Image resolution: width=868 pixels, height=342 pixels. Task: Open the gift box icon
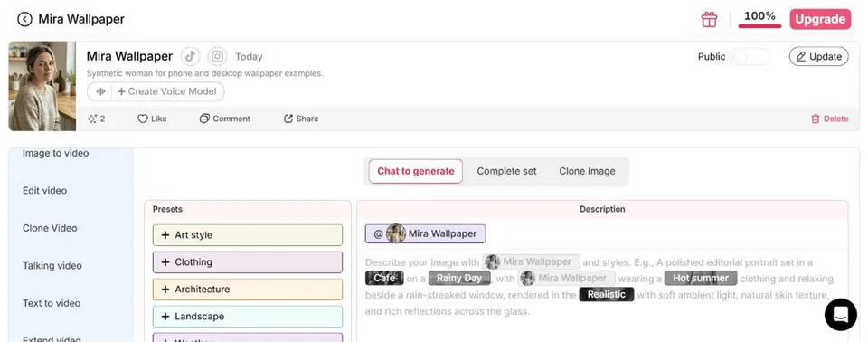point(709,19)
